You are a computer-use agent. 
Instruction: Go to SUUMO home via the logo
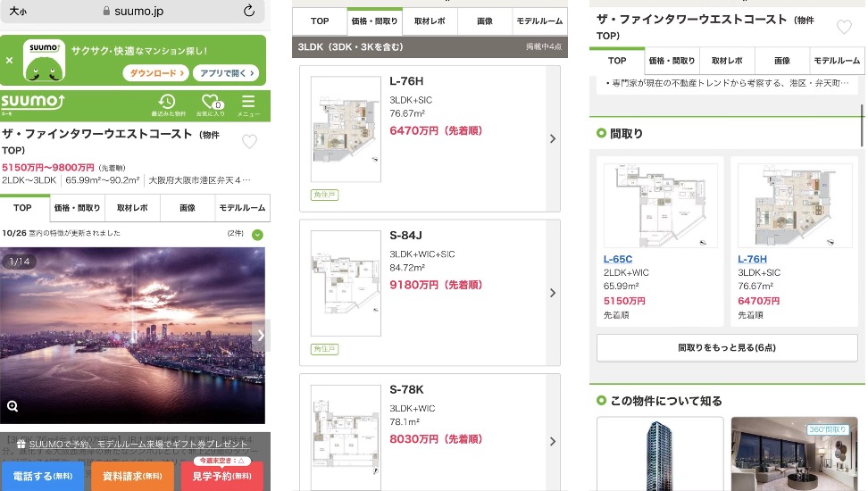[32, 103]
